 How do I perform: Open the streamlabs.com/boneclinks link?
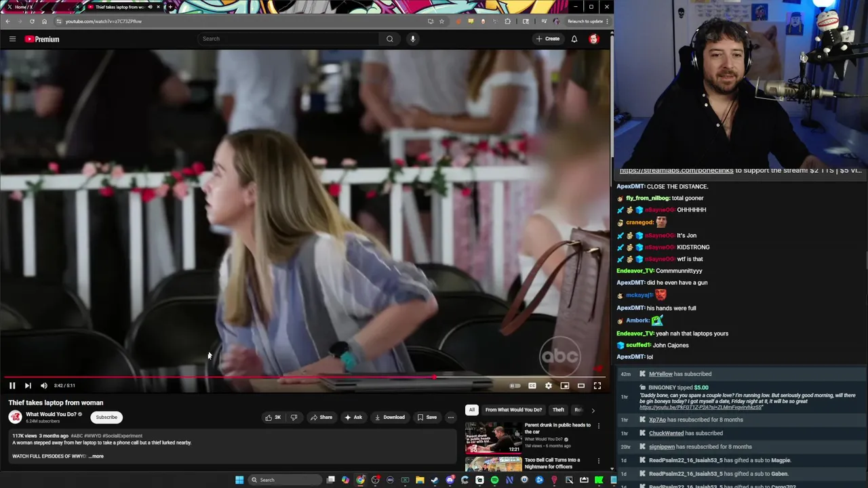[x=676, y=171]
